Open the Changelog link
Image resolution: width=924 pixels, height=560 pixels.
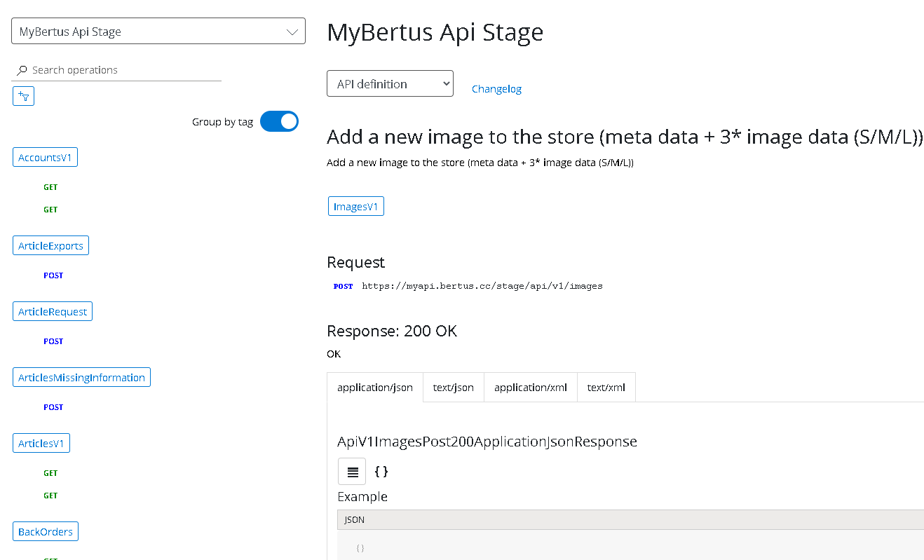[x=496, y=89]
